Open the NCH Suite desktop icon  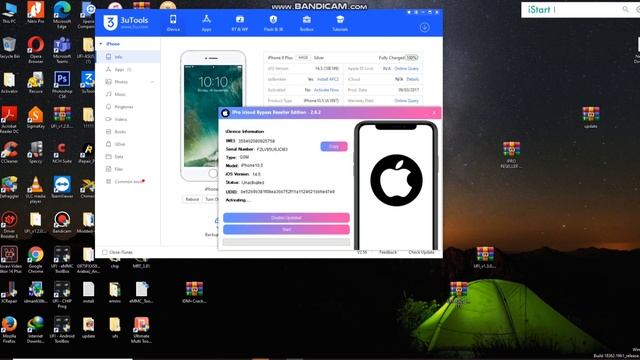pos(62,152)
